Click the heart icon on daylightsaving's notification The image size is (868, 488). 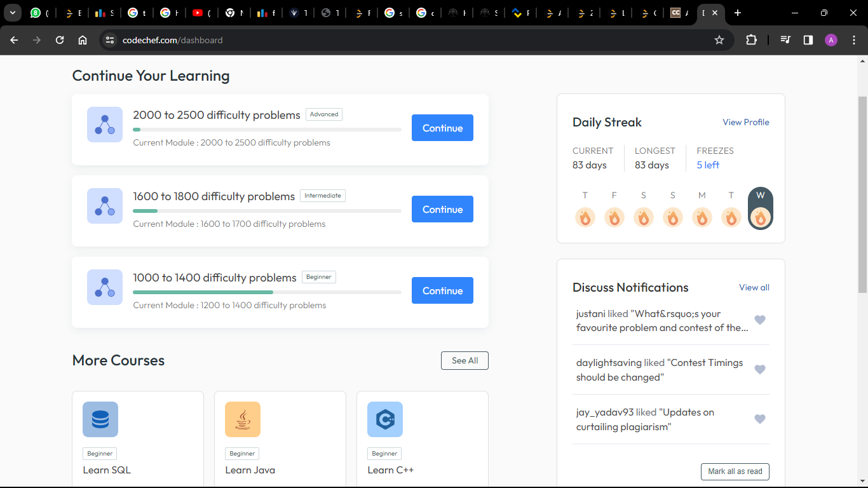pos(760,369)
